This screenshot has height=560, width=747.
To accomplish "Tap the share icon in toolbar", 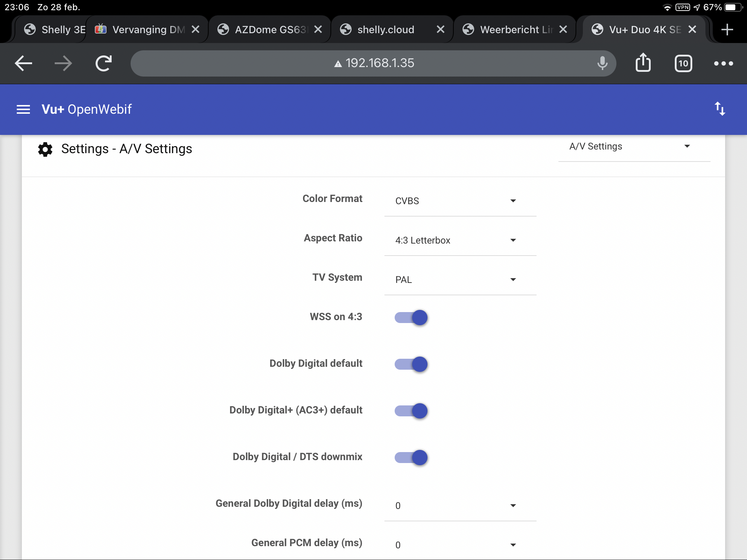I will 643,63.
